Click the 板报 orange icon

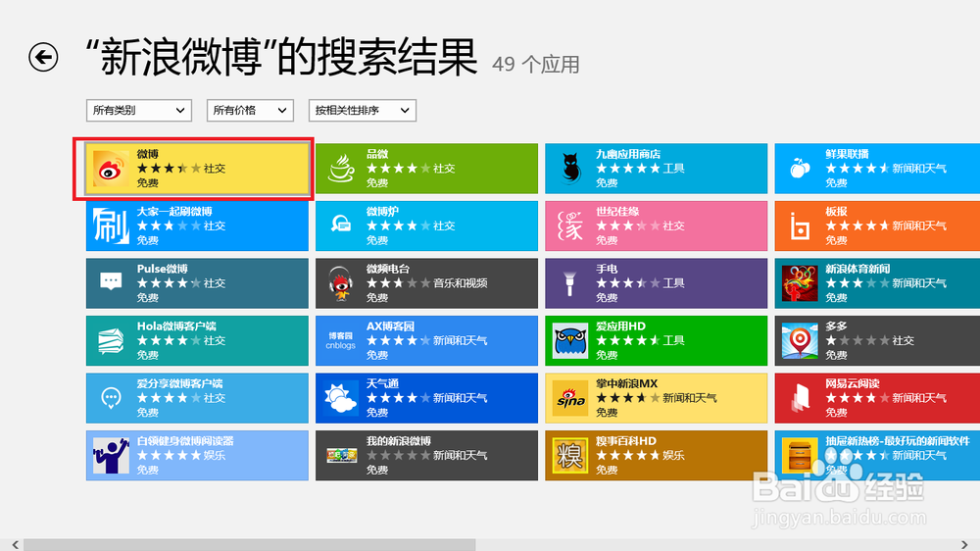(x=800, y=227)
